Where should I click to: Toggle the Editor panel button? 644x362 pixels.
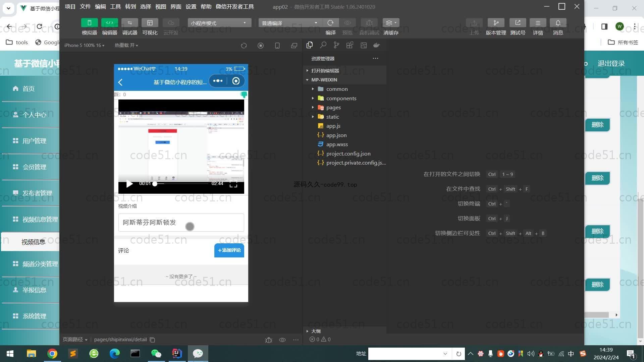coord(109,23)
